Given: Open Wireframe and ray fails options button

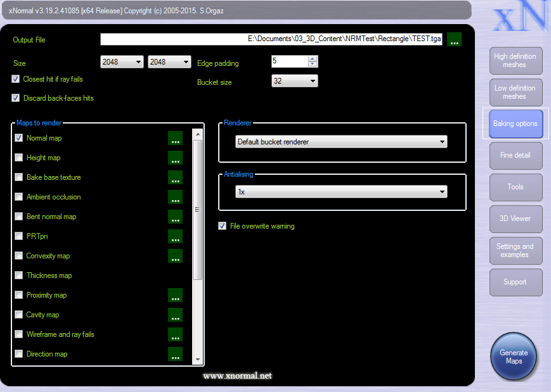Looking at the screenshot, I should [175, 335].
